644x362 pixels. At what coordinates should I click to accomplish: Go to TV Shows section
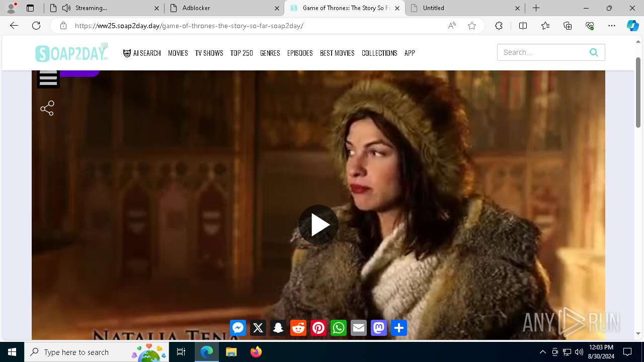(209, 53)
